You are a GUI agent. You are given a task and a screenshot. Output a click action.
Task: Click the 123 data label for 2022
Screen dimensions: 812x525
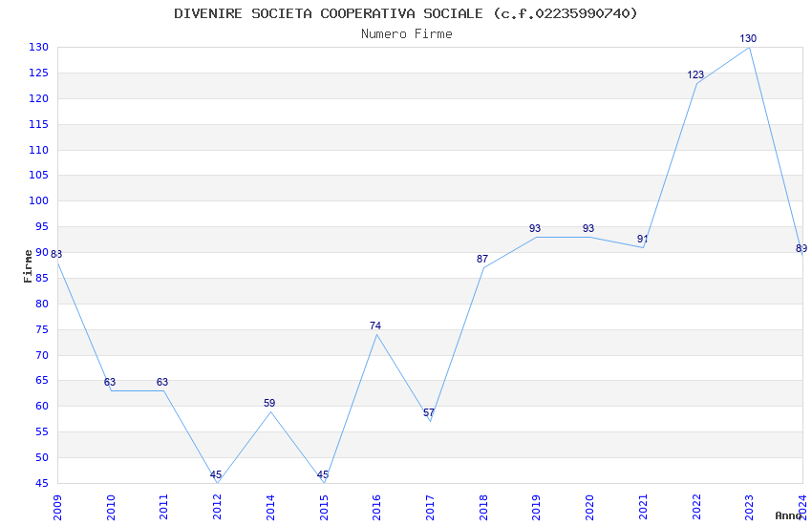point(695,75)
